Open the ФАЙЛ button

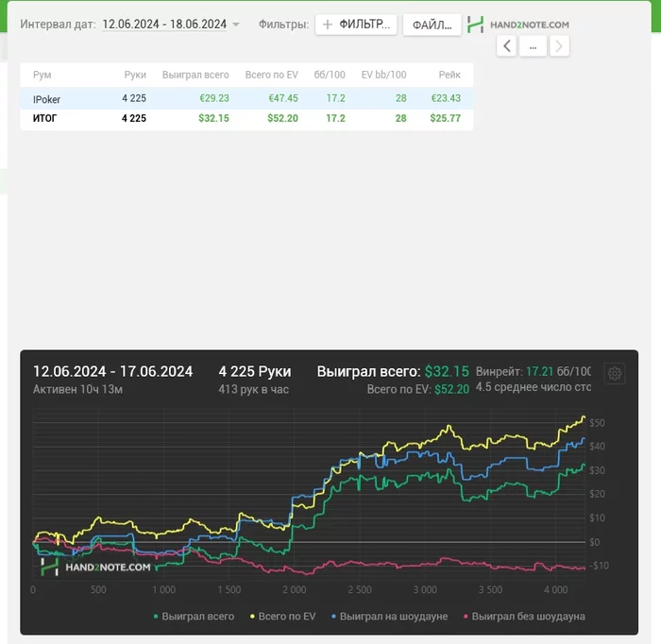[432, 25]
